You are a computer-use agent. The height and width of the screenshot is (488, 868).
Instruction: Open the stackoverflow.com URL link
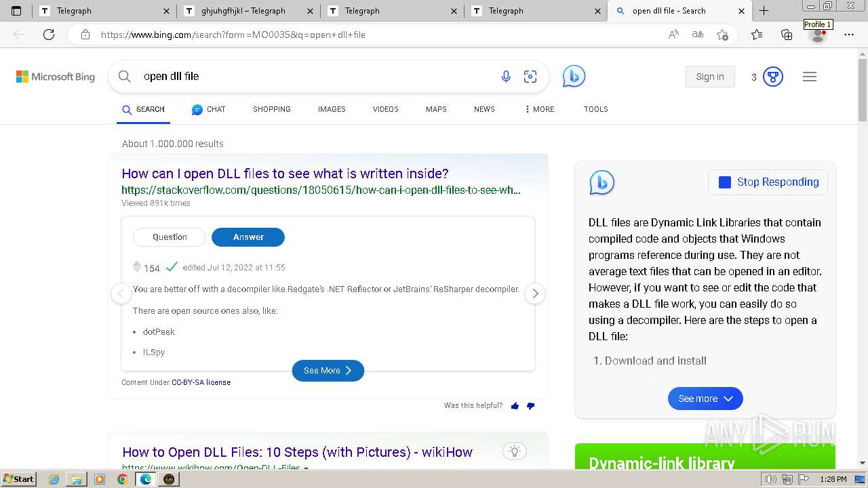coord(321,190)
